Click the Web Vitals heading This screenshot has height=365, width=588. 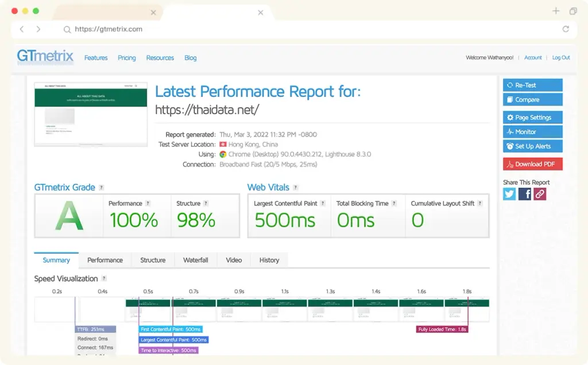coord(268,187)
